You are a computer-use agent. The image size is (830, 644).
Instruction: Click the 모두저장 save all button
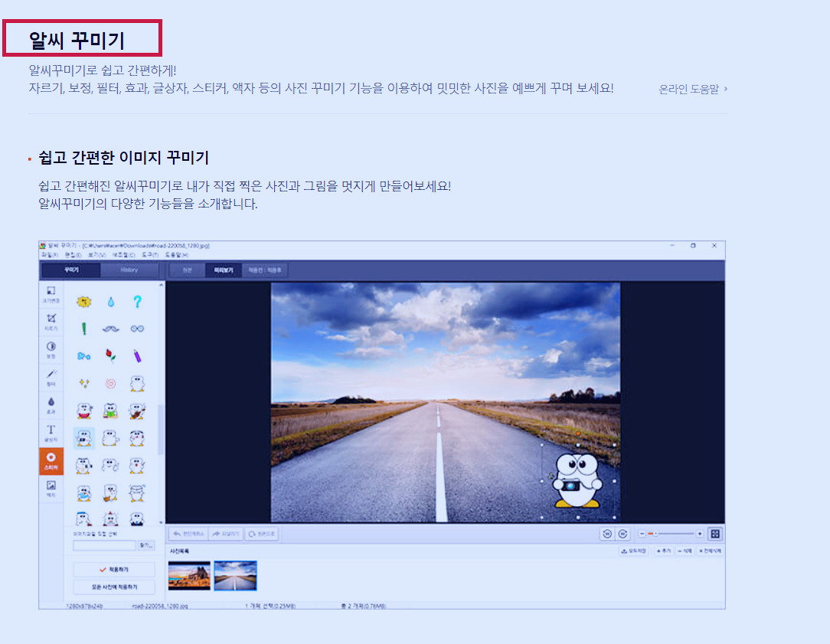point(634,551)
